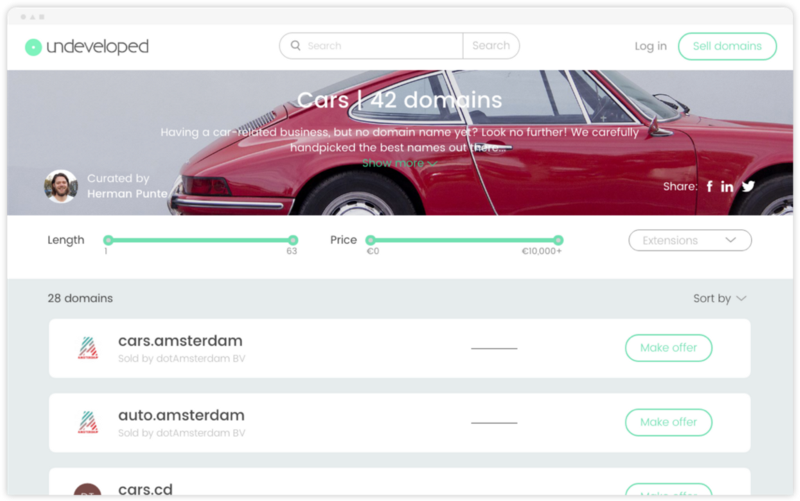Share on Twitter icon
This screenshot has width=800, height=501.
[748, 186]
